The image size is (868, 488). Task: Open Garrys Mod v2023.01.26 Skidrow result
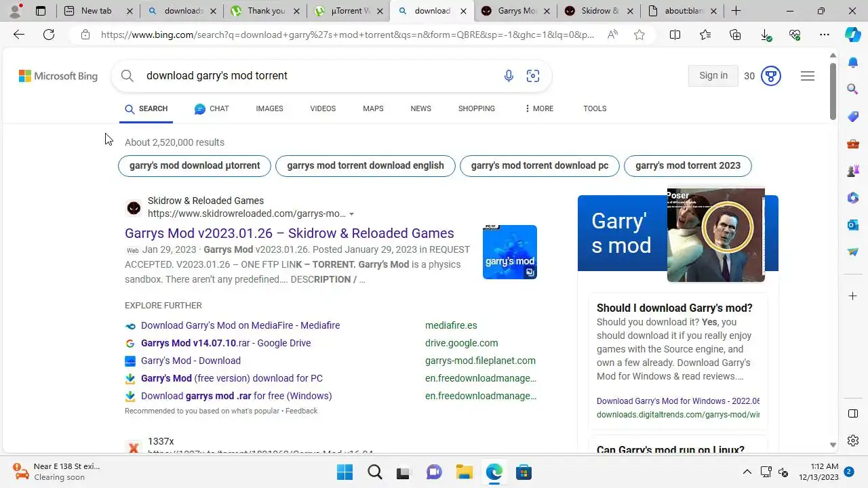point(290,233)
